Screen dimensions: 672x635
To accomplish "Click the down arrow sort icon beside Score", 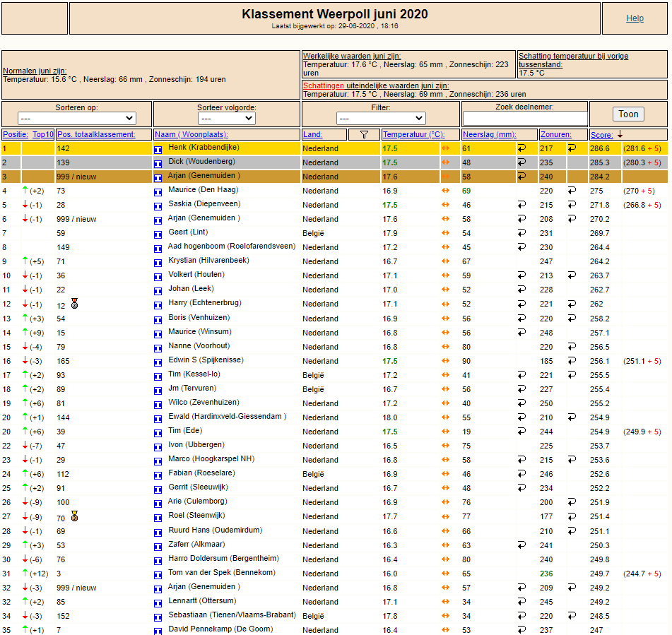I will 620,134.
